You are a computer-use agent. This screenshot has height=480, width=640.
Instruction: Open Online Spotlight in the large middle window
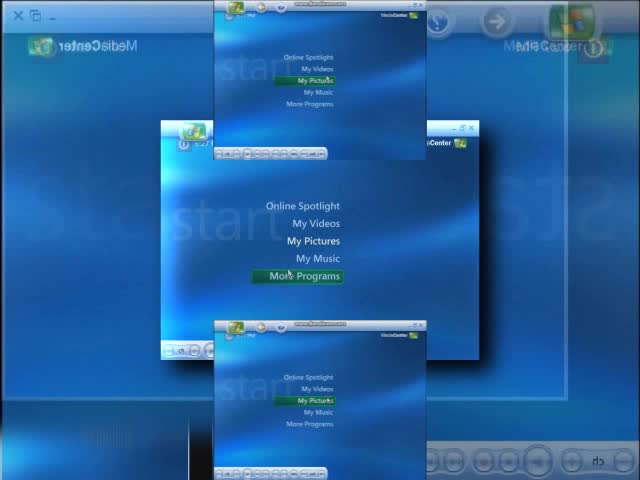(302, 206)
